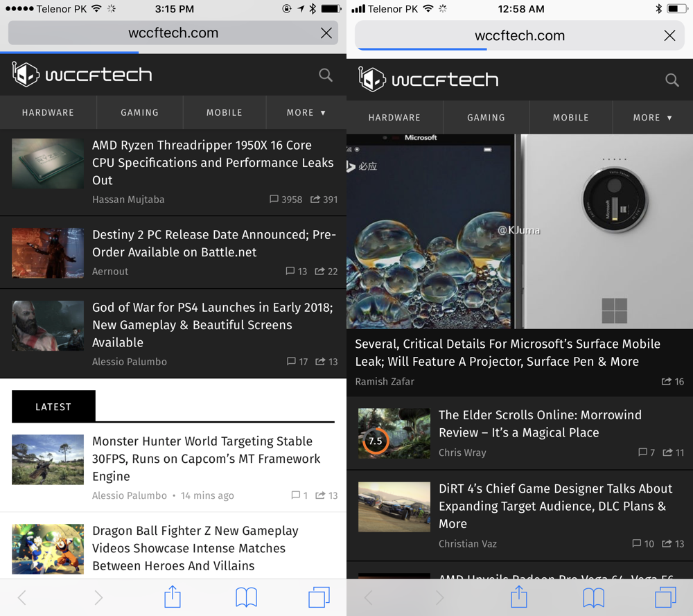Show the tabs overview in the left Safari toolbar
Viewport: 693px width, 616px height.
319,597
